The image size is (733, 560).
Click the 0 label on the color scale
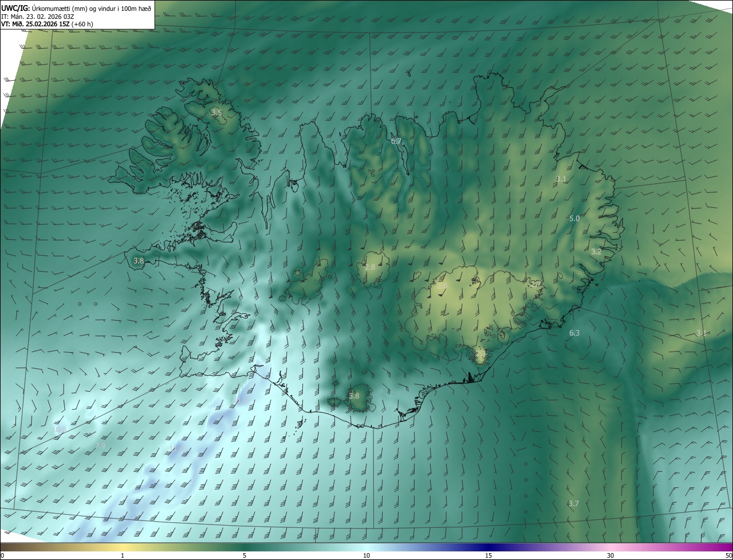2,555
